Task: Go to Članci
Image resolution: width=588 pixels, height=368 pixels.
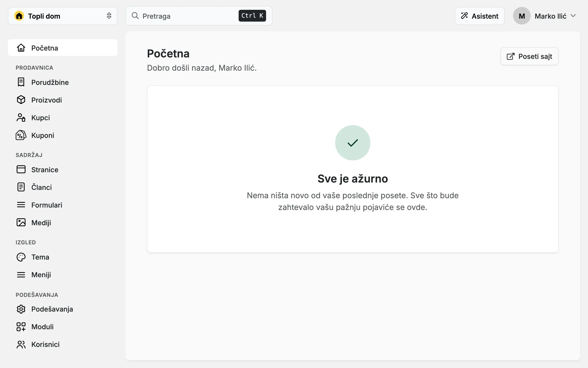Action: tap(63, 187)
